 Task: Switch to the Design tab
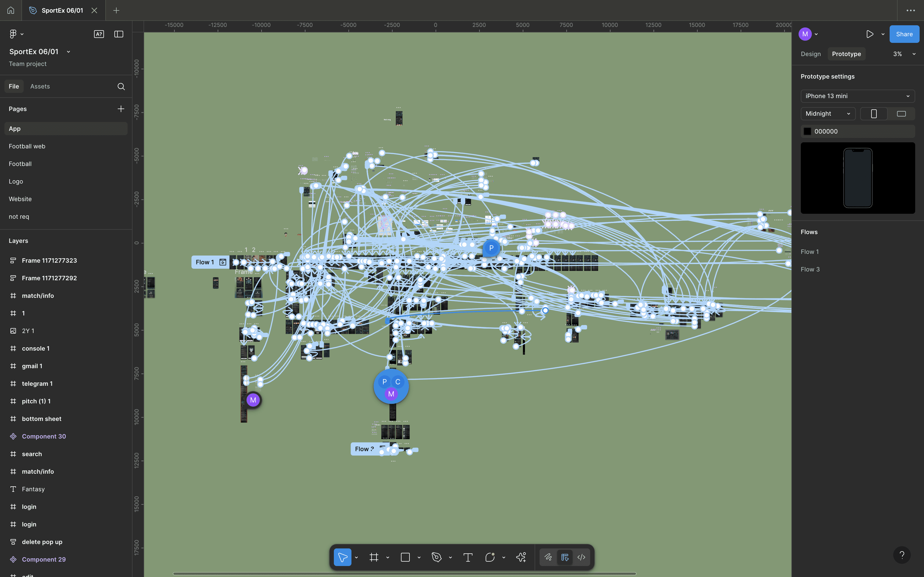point(811,54)
